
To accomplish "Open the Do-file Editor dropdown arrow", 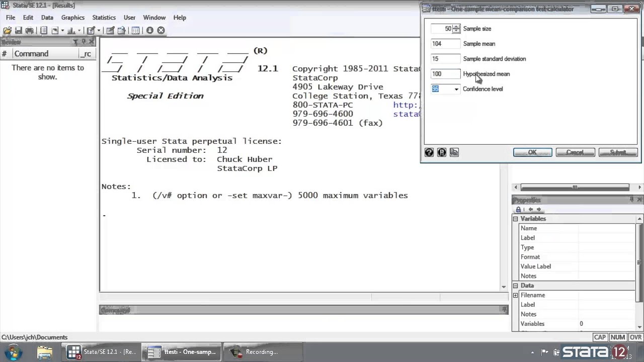I will [x=99, y=31].
